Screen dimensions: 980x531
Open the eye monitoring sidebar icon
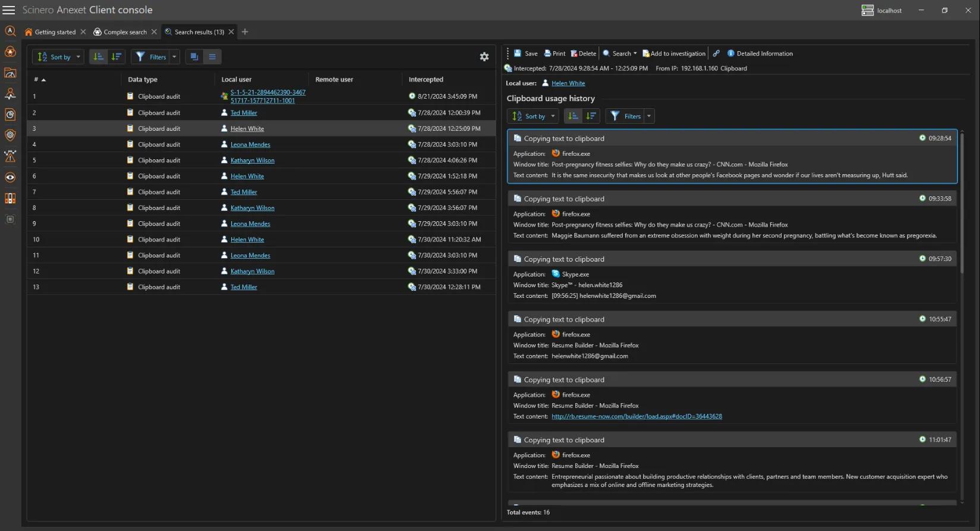[10, 177]
